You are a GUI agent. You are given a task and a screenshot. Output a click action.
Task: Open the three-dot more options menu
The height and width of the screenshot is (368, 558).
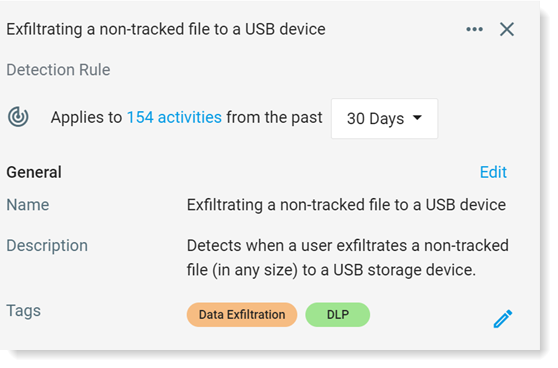coord(474,29)
